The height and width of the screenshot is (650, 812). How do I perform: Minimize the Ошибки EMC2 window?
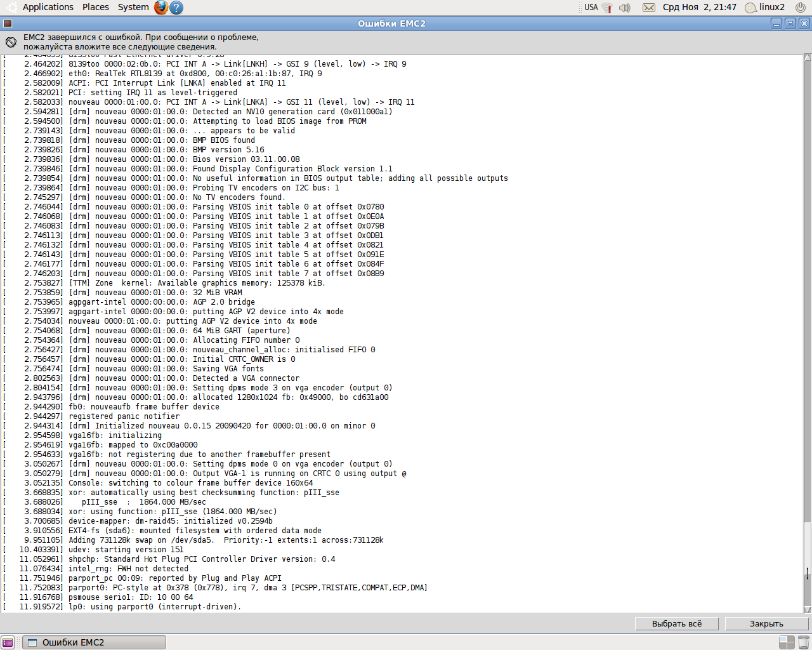(776, 23)
